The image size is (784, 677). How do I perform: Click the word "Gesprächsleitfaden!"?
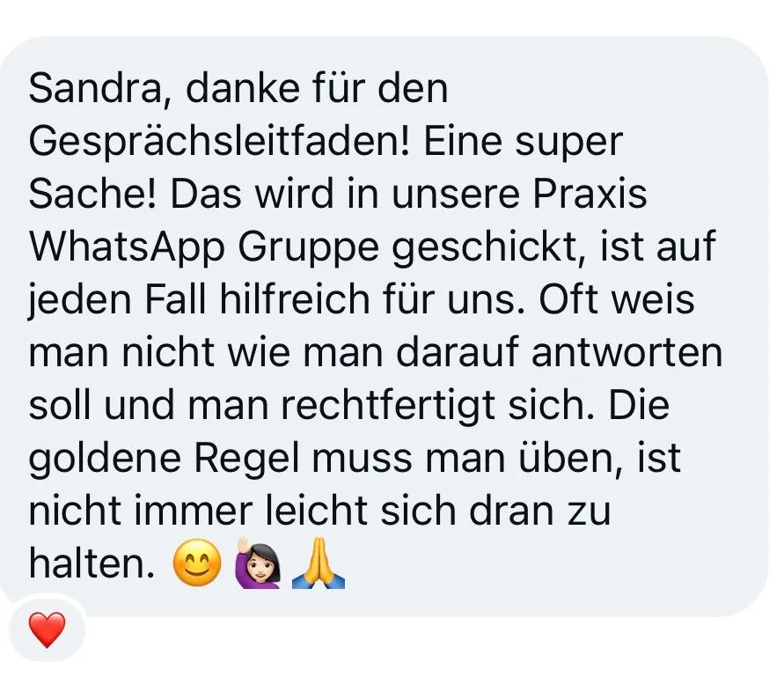pos(220,142)
